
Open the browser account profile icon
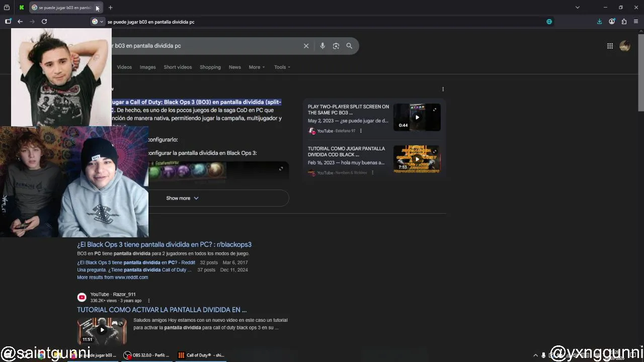tap(612, 22)
